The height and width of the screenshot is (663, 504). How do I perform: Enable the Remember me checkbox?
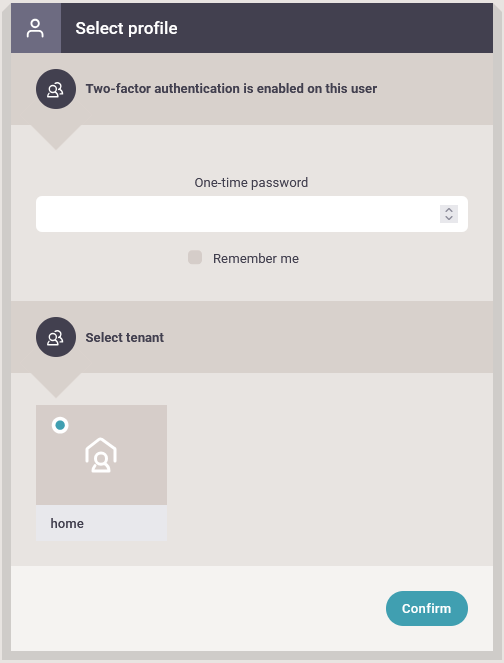pos(195,257)
